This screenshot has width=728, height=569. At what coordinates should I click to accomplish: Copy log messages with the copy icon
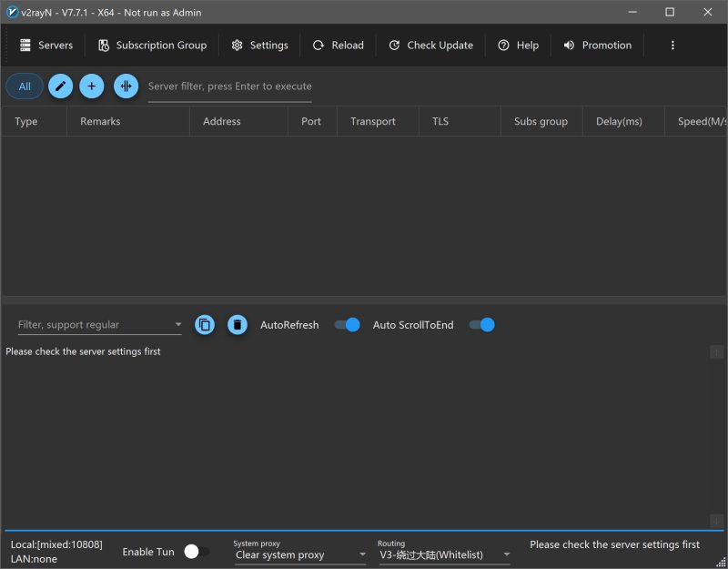(x=205, y=325)
